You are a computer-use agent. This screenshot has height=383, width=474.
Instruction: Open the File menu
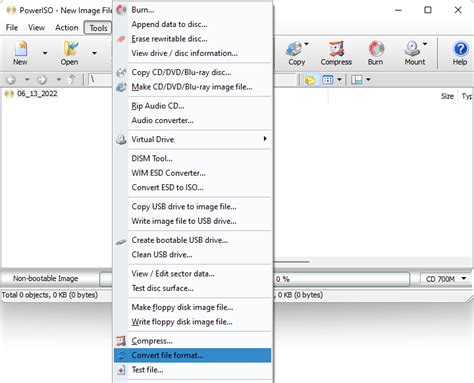pos(12,28)
